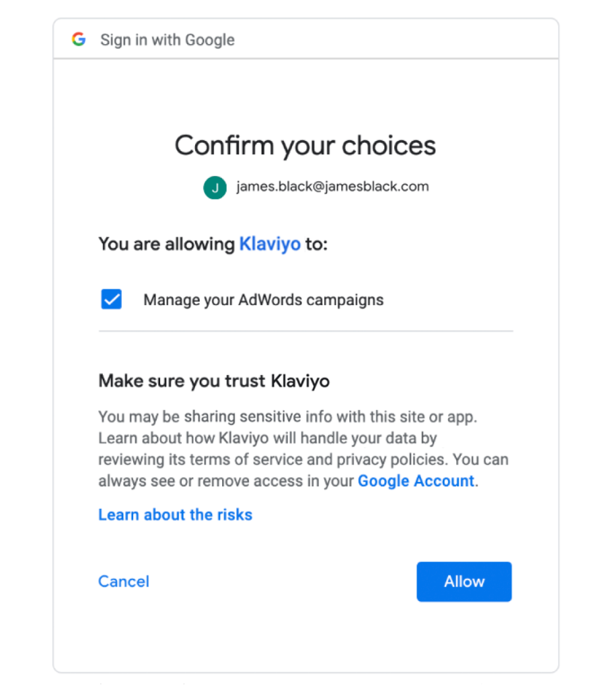Click the "Manage your AdWords campaigns" label
605x700 pixels.
pos(263,300)
